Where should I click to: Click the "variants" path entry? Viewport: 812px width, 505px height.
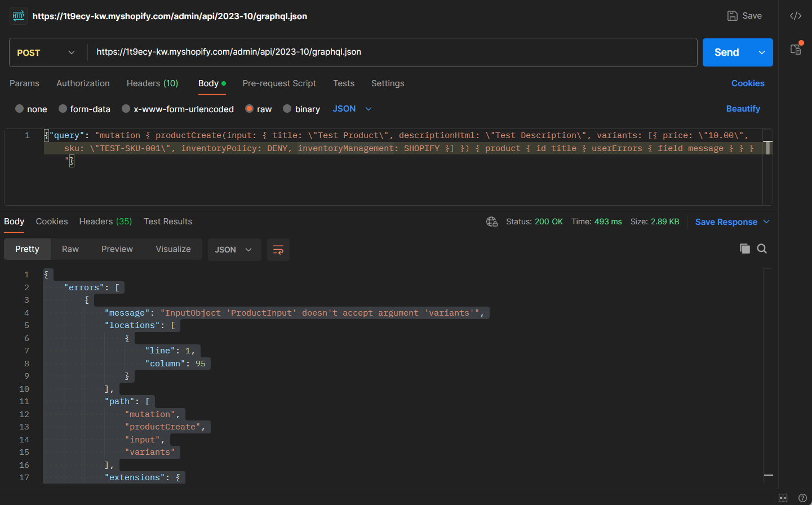tap(150, 452)
